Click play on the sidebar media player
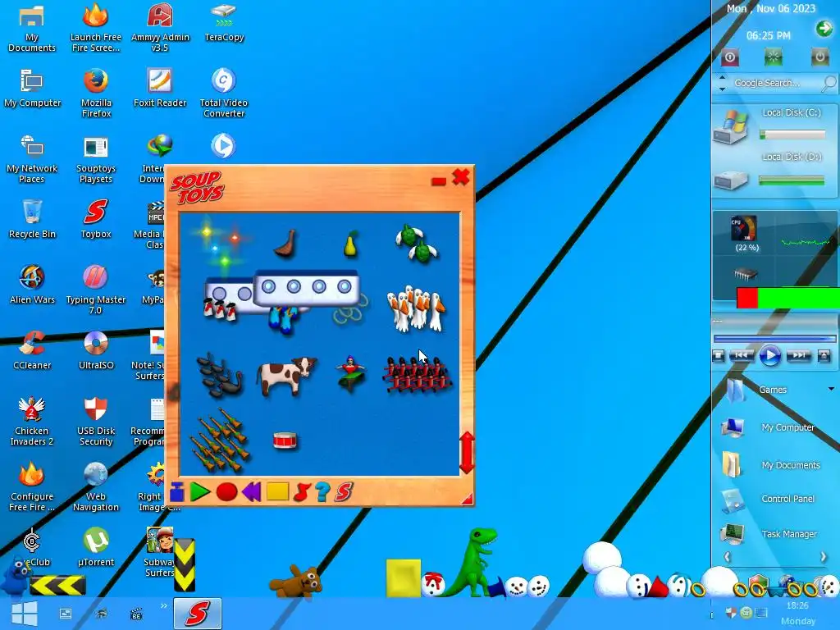The height and width of the screenshot is (630, 840). point(769,356)
